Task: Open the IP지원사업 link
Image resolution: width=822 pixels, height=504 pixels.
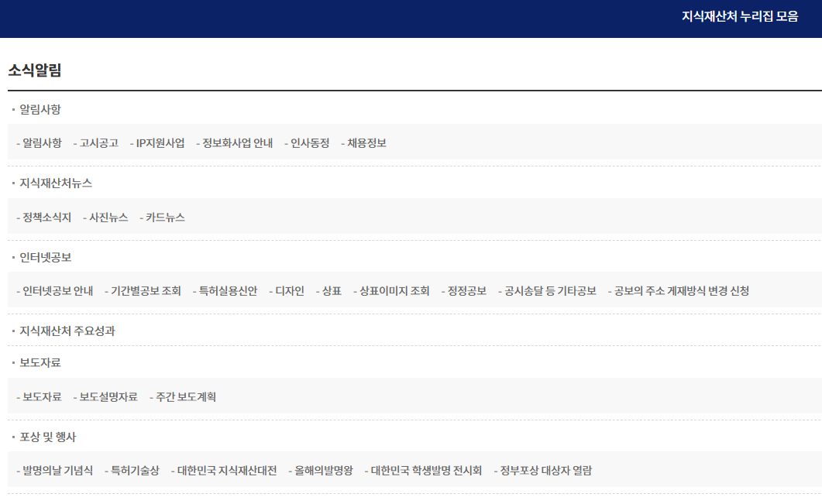Action: tap(160, 143)
